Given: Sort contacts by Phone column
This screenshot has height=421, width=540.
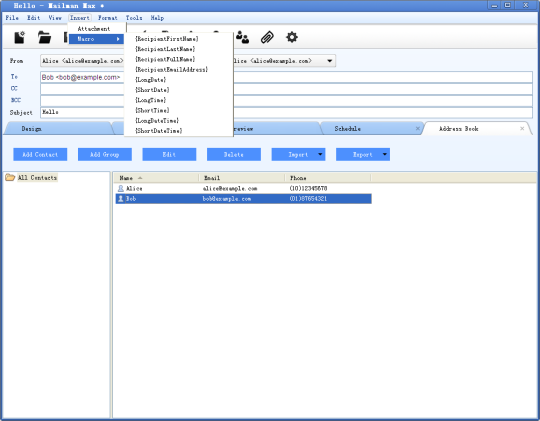Looking at the screenshot, I should coord(328,178).
